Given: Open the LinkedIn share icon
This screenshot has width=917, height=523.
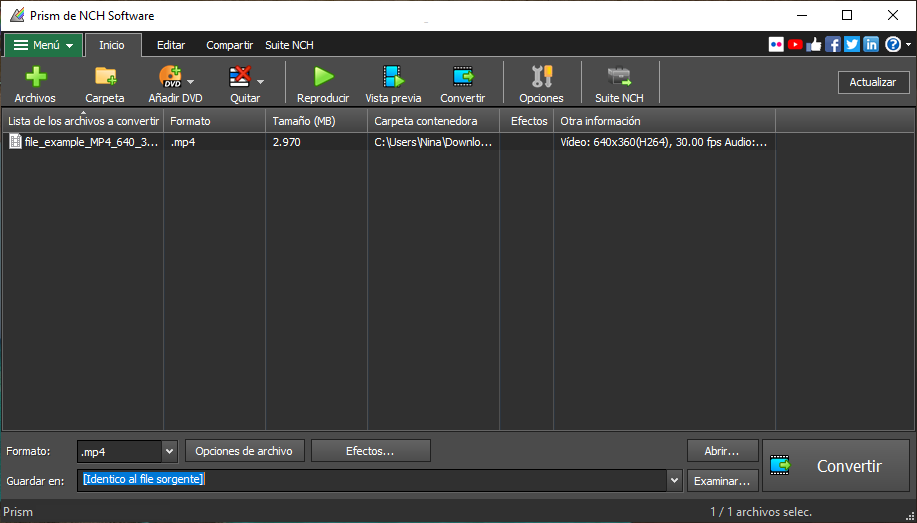Looking at the screenshot, I should 871,44.
